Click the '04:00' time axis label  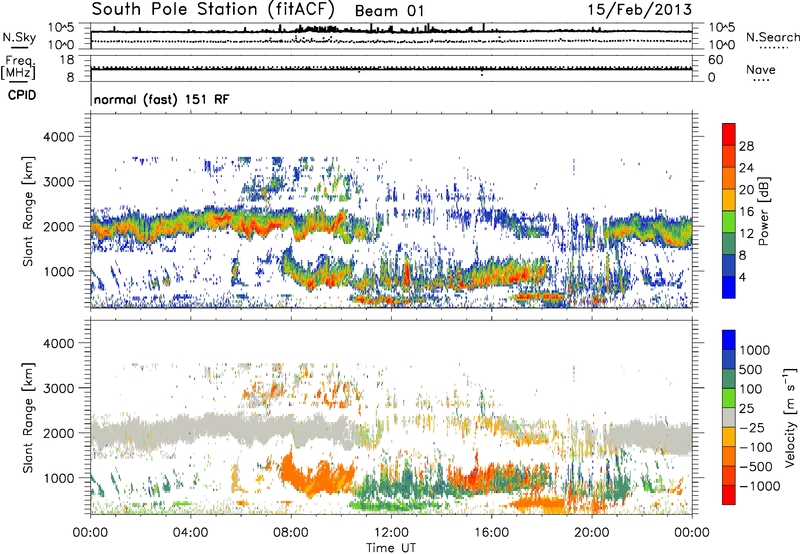tap(191, 533)
